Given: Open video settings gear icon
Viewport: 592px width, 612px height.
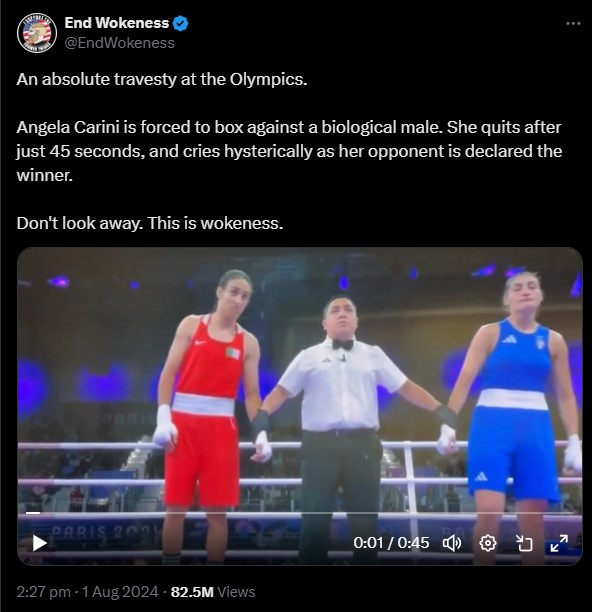Looking at the screenshot, I should 487,543.
